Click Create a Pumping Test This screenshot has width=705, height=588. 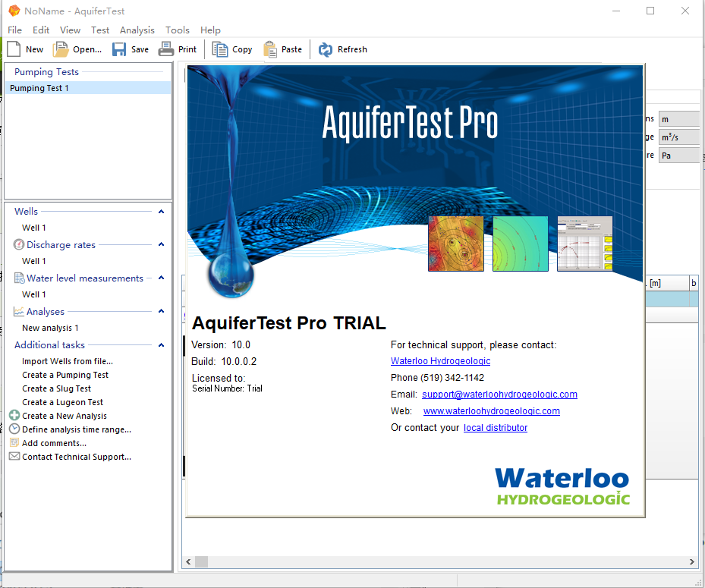click(65, 375)
